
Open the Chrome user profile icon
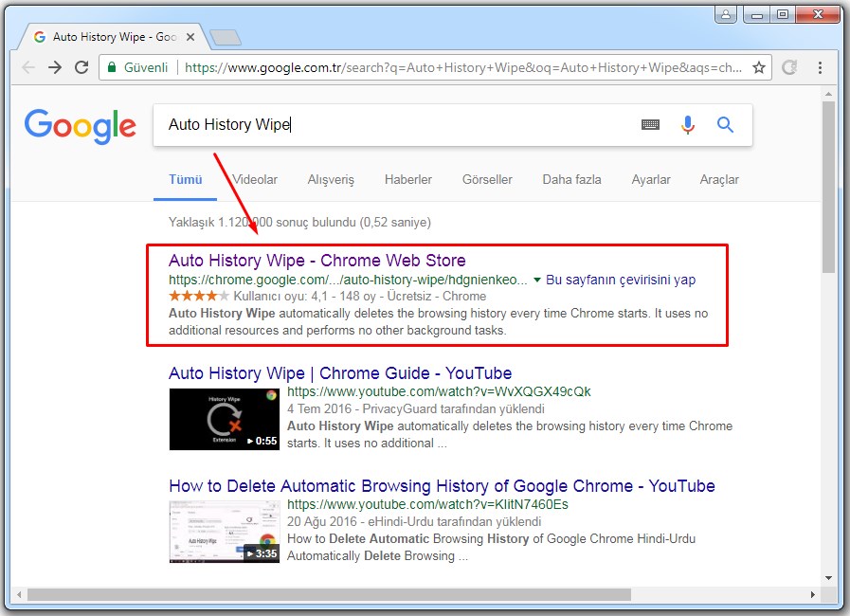pos(726,14)
